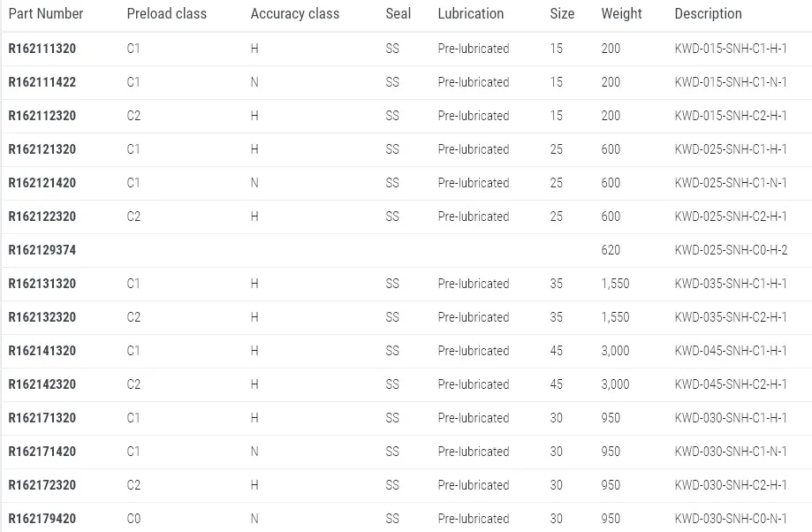Open part number R162111422

(x=42, y=82)
